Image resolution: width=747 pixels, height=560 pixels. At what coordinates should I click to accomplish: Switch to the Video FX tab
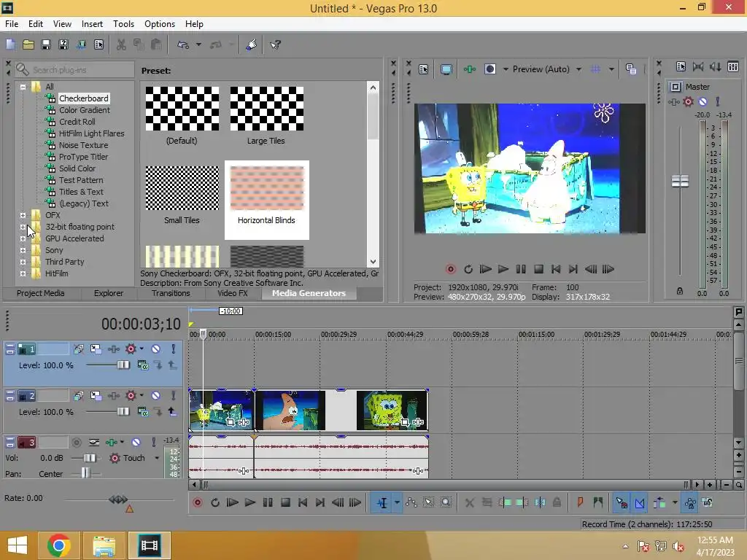pyautogui.click(x=233, y=293)
